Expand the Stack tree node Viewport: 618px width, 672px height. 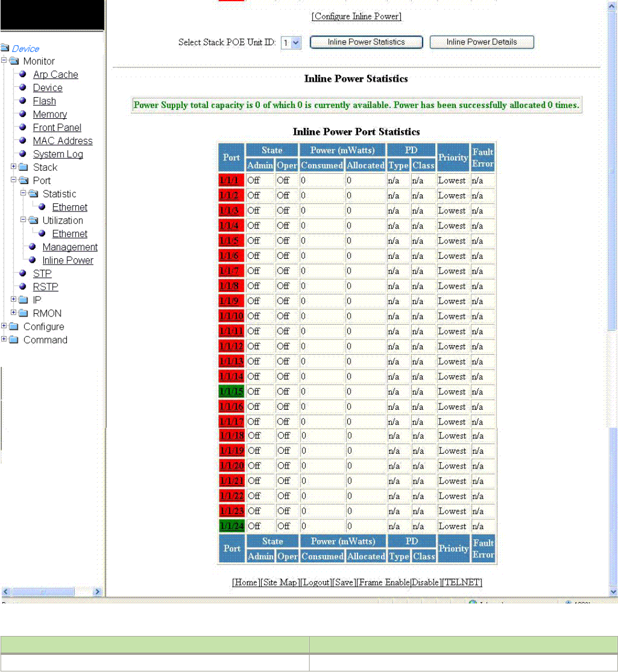tap(13, 166)
